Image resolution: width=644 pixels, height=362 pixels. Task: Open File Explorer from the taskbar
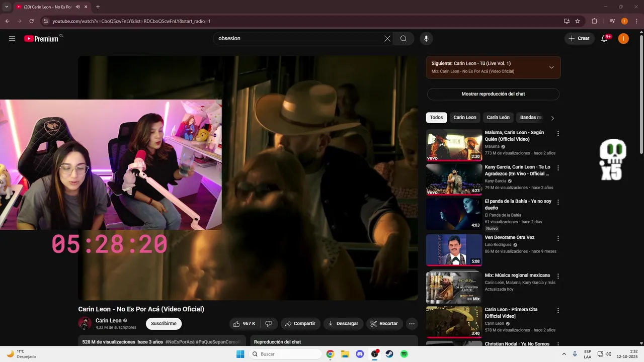pos(345,354)
